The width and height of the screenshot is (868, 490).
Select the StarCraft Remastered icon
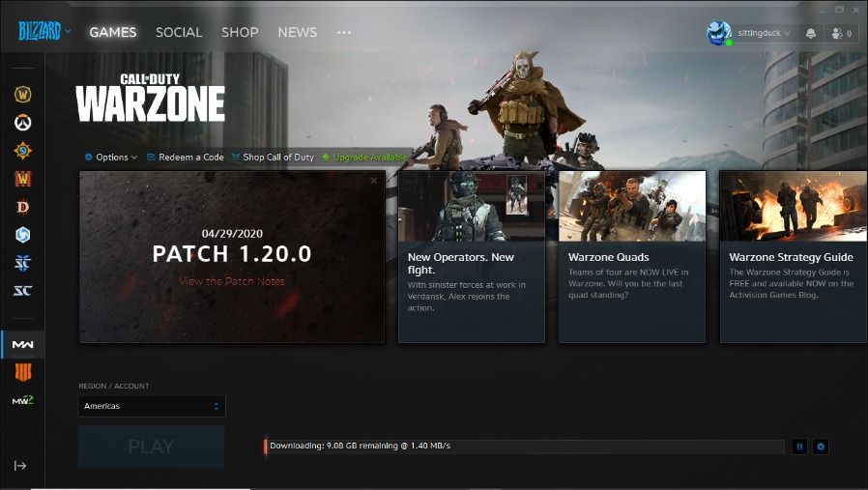[22, 291]
